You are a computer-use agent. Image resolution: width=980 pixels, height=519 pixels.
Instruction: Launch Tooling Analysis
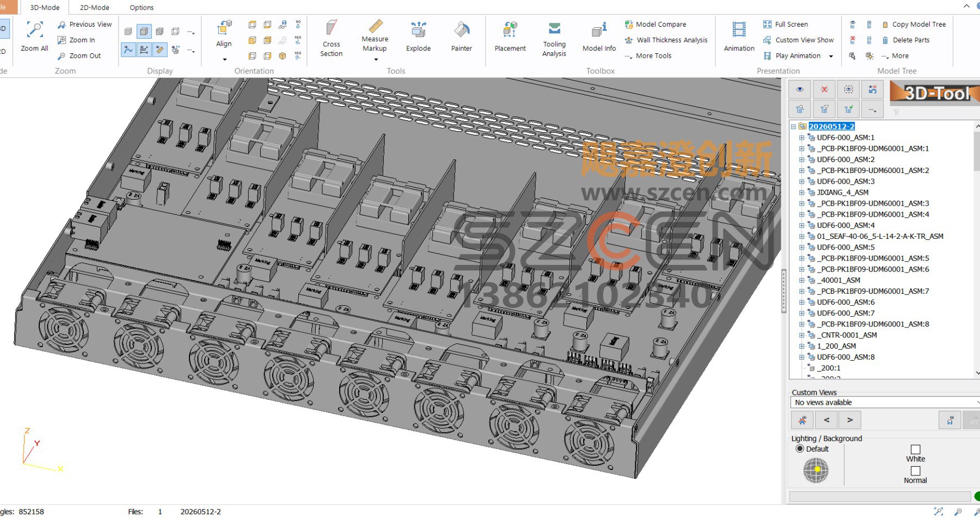tap(554, 38)
